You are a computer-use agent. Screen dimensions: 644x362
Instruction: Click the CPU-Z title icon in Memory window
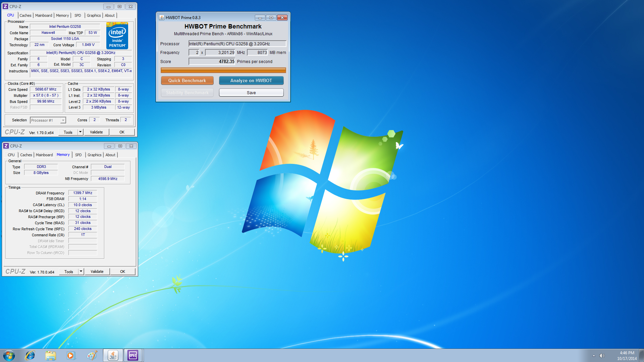[x=6, y=146]
